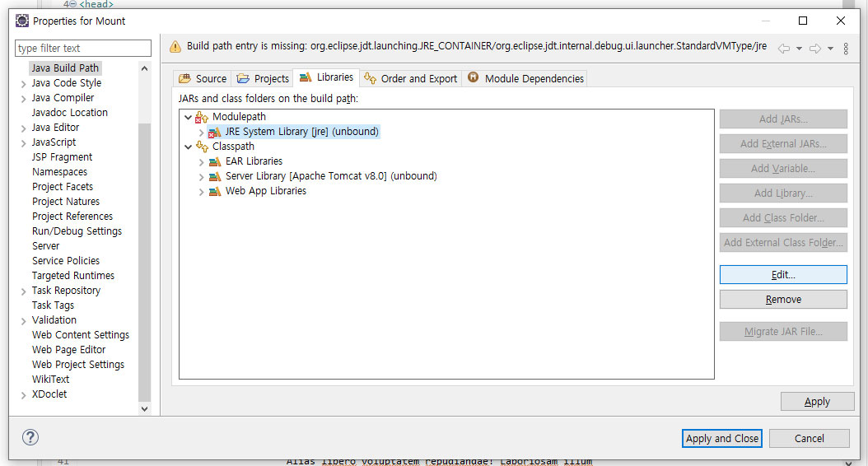Select the Libraries tab
The width and height of the screenshot is (868, 466).
click(327, 77)
